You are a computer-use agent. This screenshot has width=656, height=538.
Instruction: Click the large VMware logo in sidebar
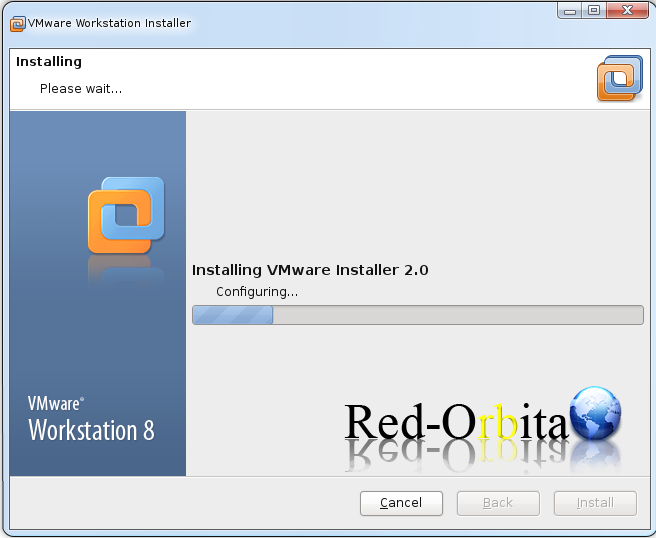pyautogui.click(x=126, y=215)
